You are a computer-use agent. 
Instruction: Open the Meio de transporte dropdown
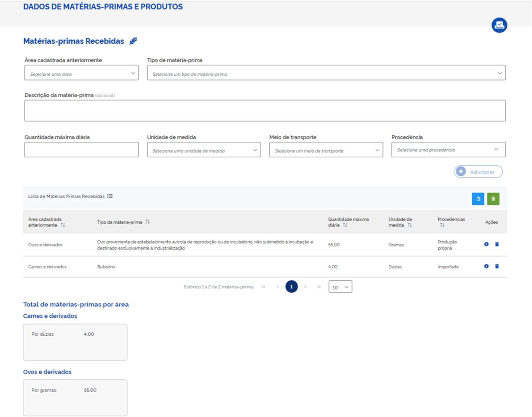click(326, 150)
